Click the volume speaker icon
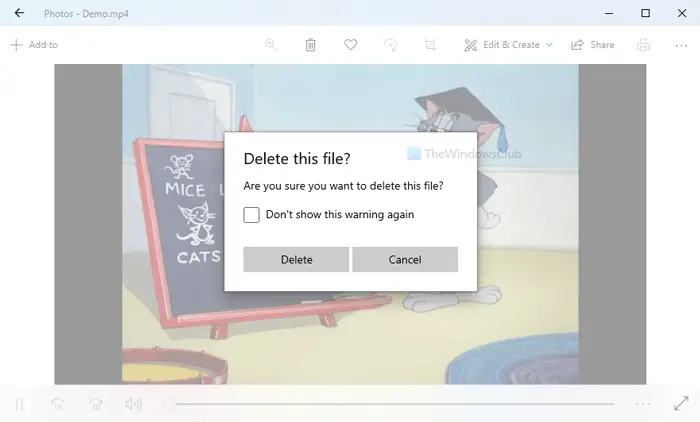The width and height of the screenshot is (700, 422). (x=133, y=404)
